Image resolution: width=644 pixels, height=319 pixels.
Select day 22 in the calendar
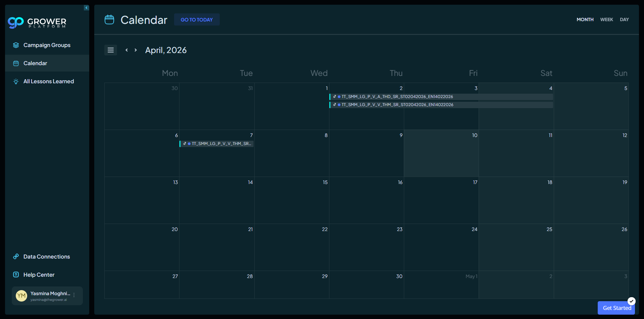point(292,247)
